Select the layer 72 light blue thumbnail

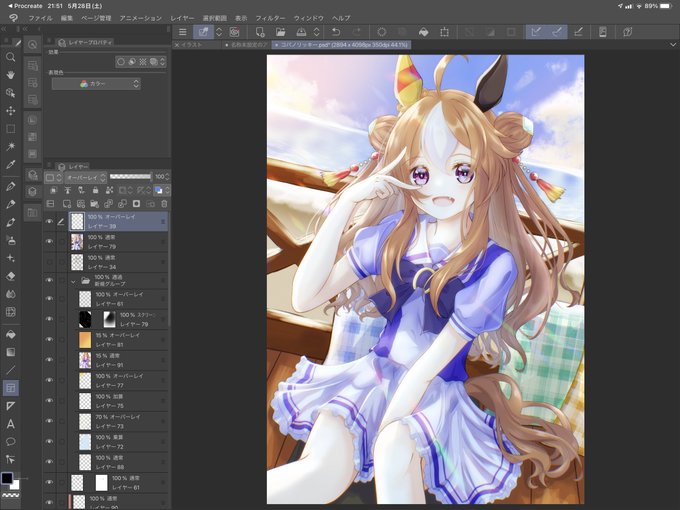85,441
